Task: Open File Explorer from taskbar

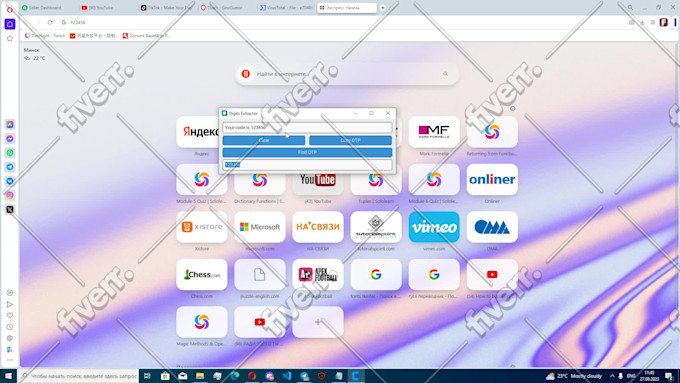Action: click(200, 376)
